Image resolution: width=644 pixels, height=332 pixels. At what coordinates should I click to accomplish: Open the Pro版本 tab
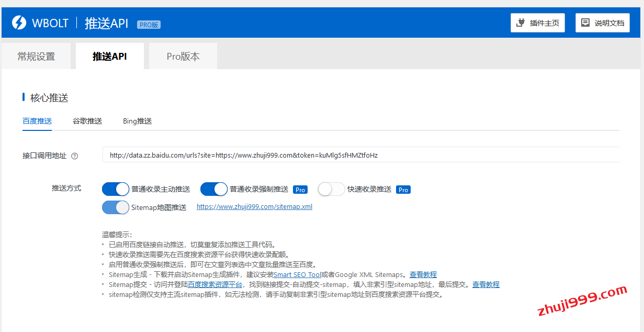coord(183,57)
